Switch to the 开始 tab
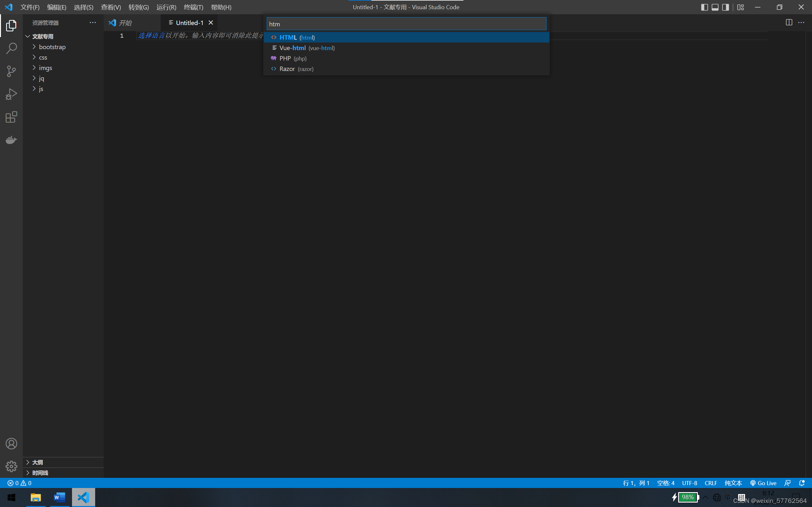 coord(125,23)
